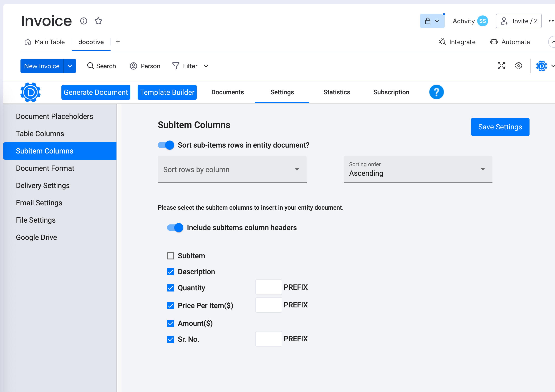The image size is (555, 392).
Task: Expand the New Invoice dropdown arrow
Action: 70,66
